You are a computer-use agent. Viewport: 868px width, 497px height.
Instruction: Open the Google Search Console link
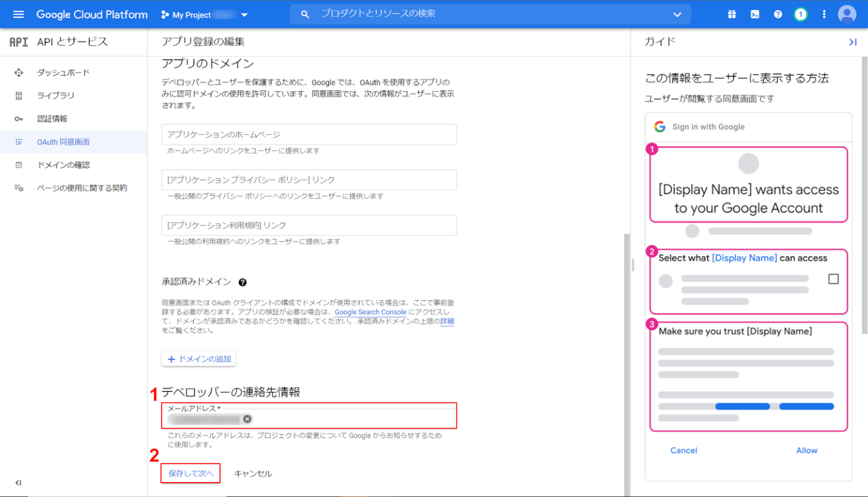coord(370,312)
